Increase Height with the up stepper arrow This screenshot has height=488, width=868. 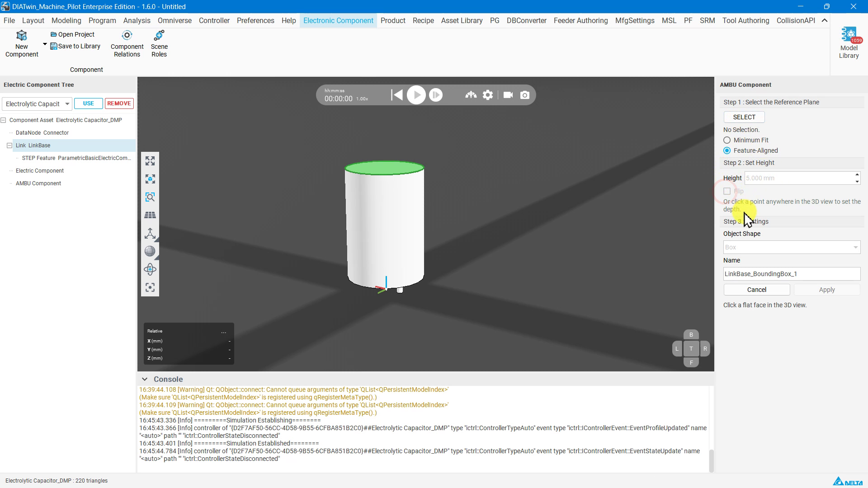[857, 175]
